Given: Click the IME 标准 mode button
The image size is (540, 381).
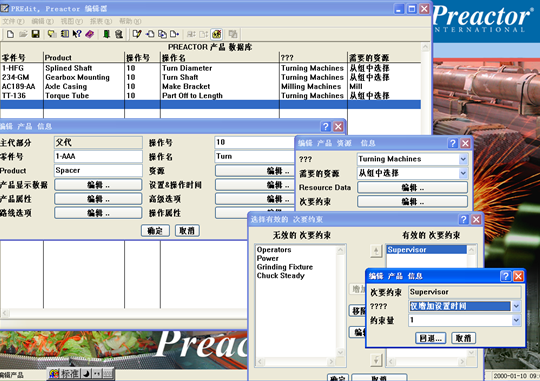Looking at the screenshot, I should pyautogui.click(x=70, y=373).
